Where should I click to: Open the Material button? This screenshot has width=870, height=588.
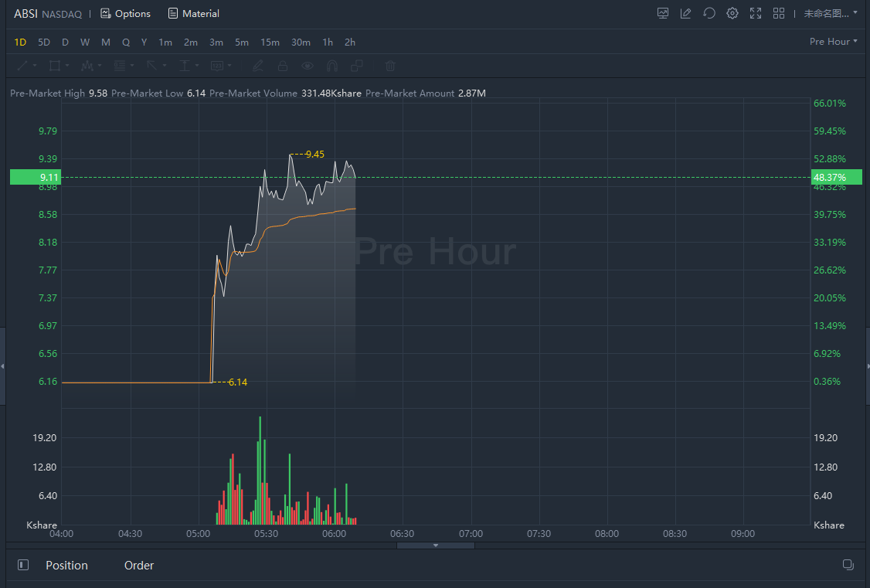click(194, 13)
